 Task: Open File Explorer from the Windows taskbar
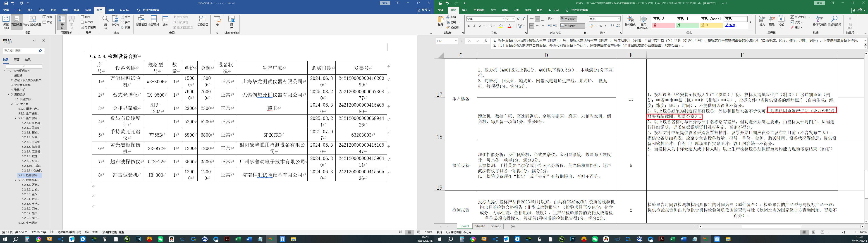(294, 239)
